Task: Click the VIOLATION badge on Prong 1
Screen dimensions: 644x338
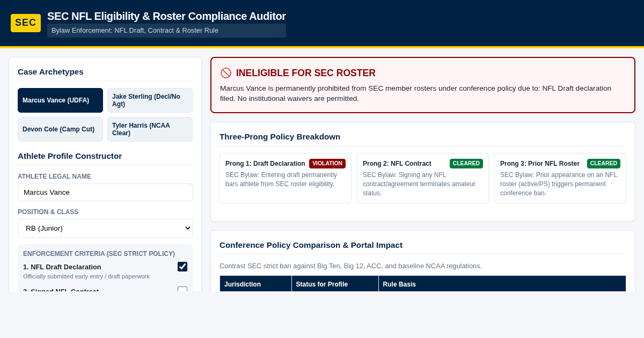Action: (327, 164)
